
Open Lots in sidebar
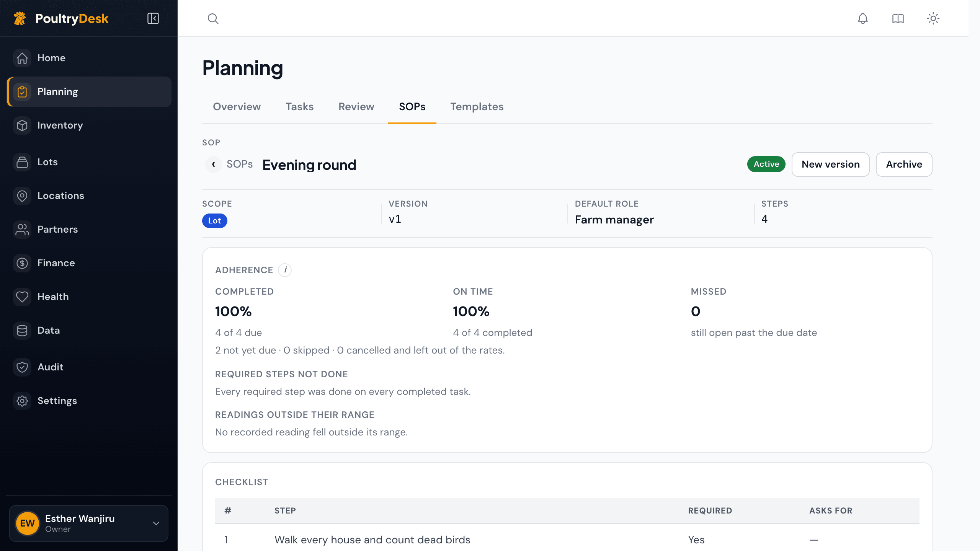(x=89, y=162)
